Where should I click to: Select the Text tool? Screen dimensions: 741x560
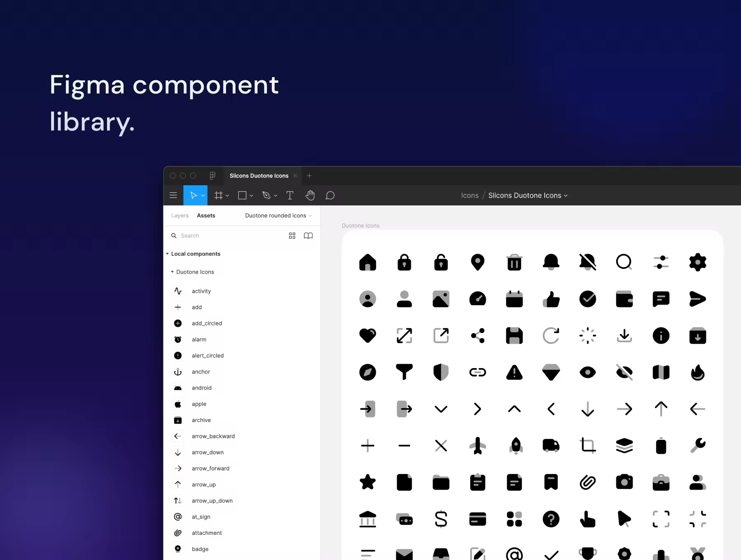click(290, 195)
